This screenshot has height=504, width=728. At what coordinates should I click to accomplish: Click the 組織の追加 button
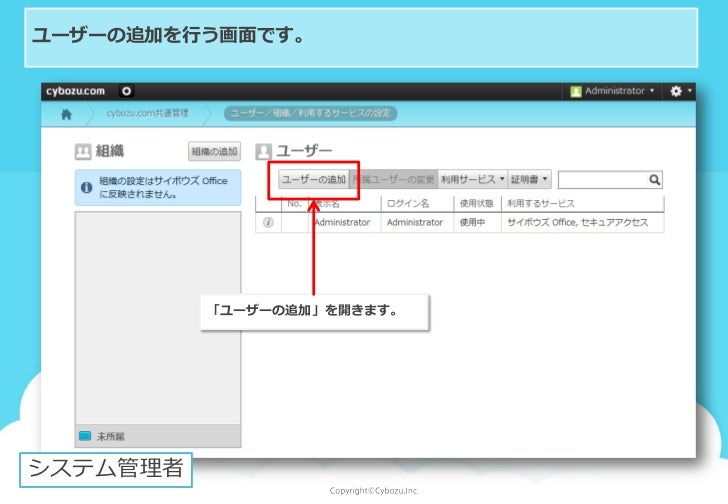[x=214, y=151]
